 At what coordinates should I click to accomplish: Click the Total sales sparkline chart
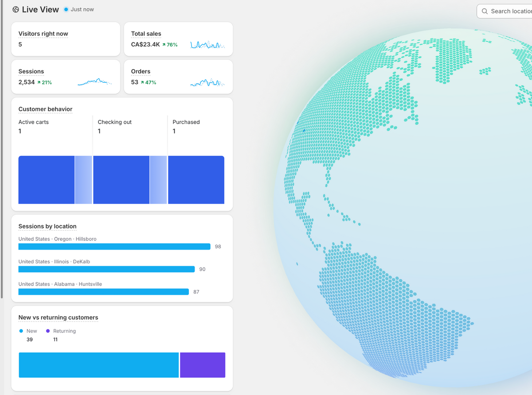207,45
